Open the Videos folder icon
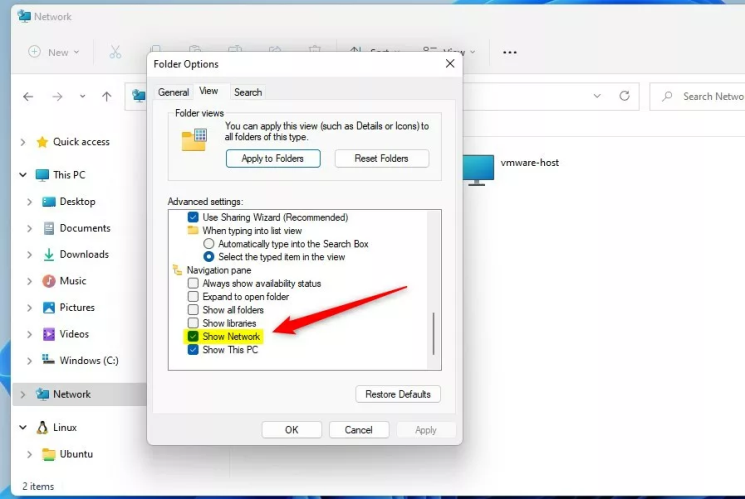 (x=48, y=334)
